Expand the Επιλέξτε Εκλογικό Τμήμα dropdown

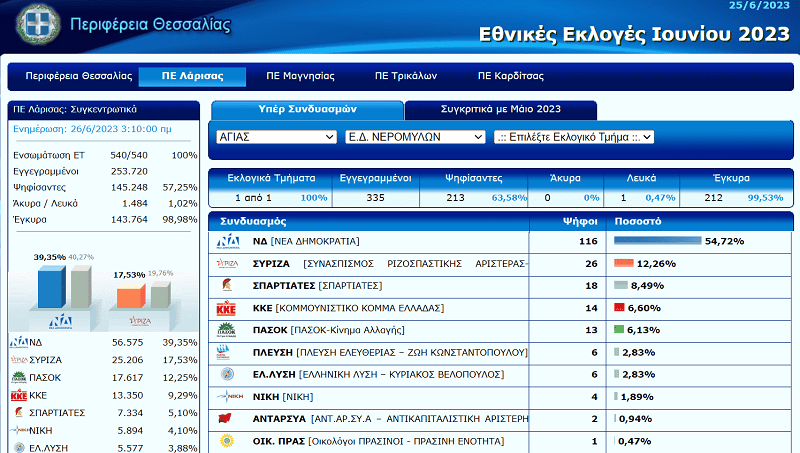click(573, 137)
